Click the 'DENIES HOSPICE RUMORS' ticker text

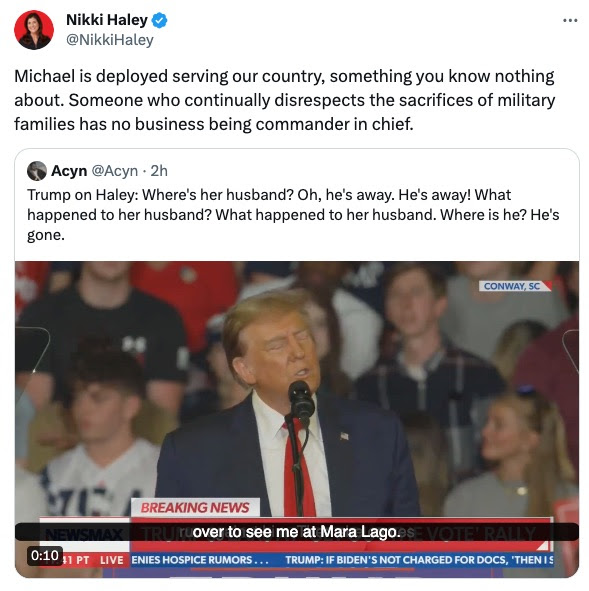pyautogui.click(x=200, y=560)
